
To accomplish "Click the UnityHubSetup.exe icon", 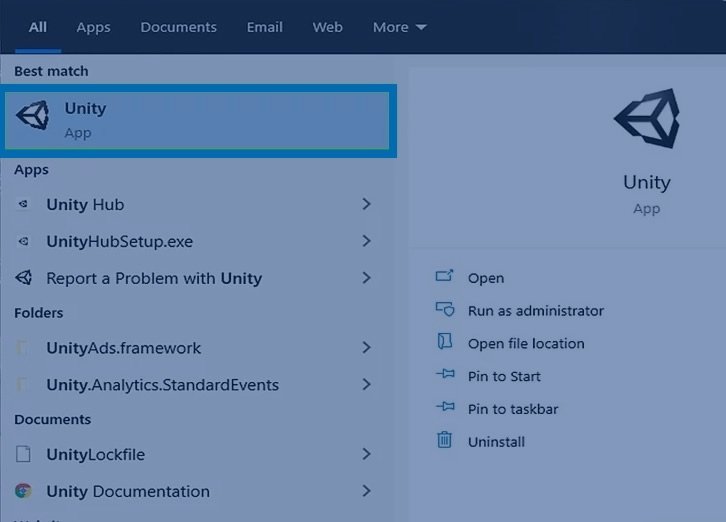I will click(23, 241).
